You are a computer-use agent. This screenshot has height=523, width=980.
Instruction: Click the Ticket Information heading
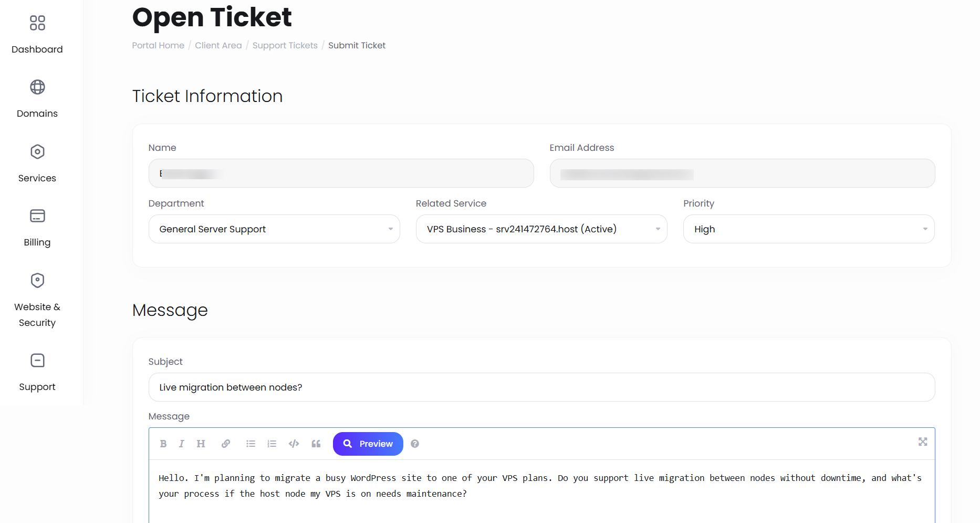[207, 96]
